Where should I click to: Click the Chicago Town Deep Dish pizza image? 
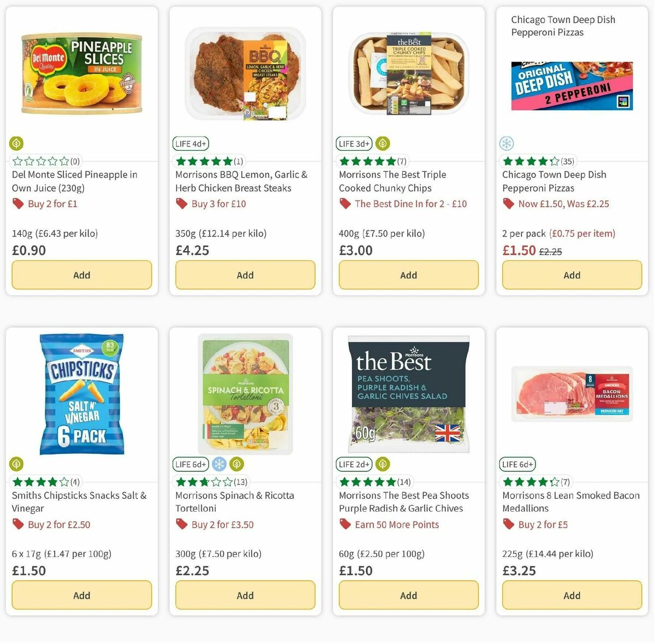pos(571,85)
